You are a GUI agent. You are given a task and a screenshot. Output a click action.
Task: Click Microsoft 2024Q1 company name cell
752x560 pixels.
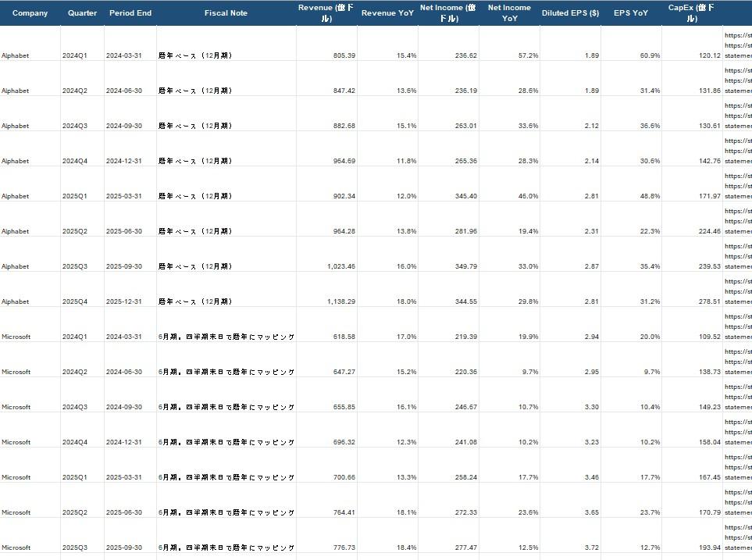pos(16,337)
